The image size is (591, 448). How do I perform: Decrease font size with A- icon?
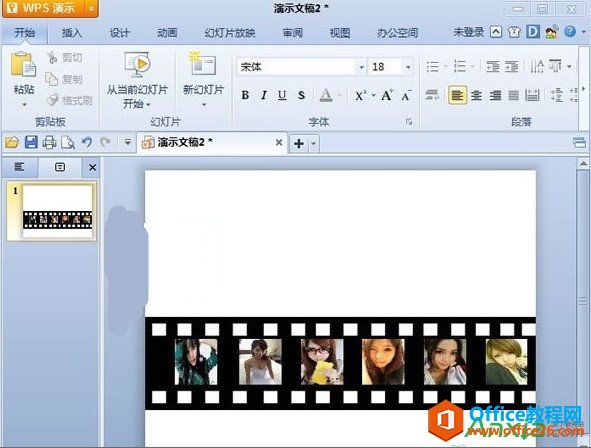click(406, 96)
